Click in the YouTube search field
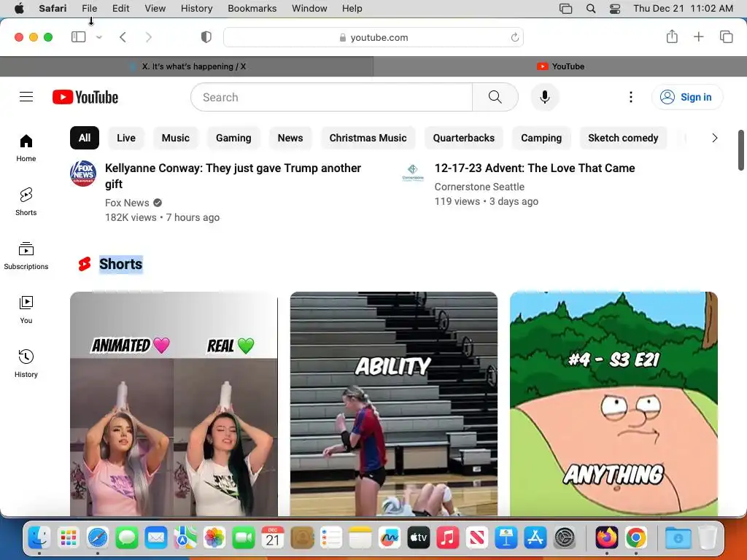Screen dimensions: 747x560 click(x=332, y=97)
